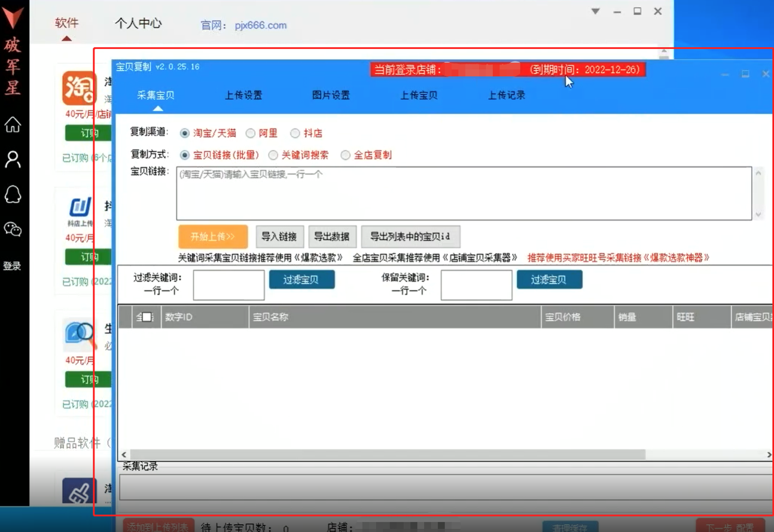Select the 淘宝/天猫 copy channel radio

184,133
